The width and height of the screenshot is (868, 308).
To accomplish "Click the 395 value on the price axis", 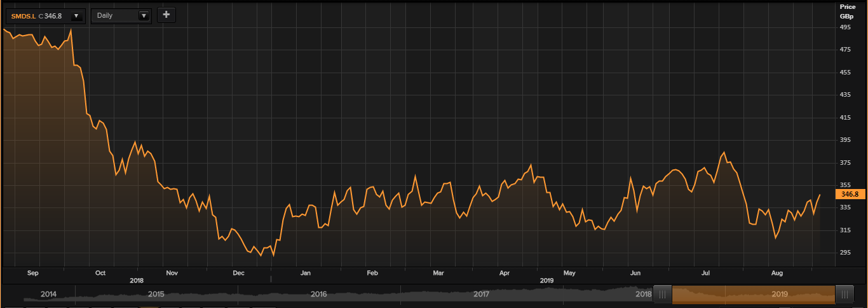I will tap(846, 140).
